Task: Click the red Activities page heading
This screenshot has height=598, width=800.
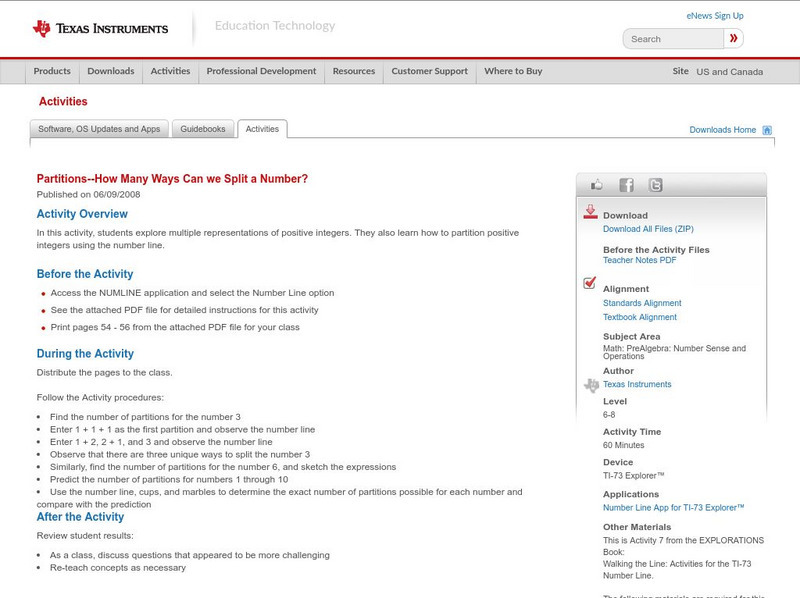Action: 63,102
